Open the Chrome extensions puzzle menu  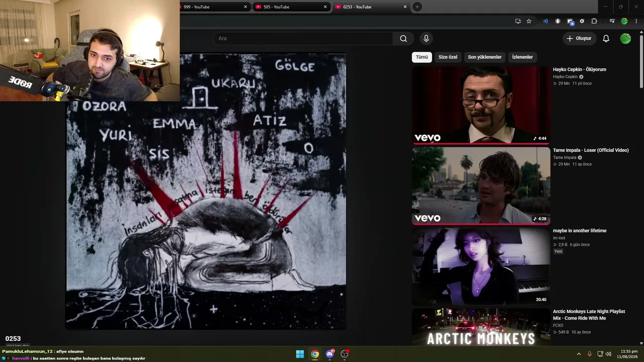(594, 21)
